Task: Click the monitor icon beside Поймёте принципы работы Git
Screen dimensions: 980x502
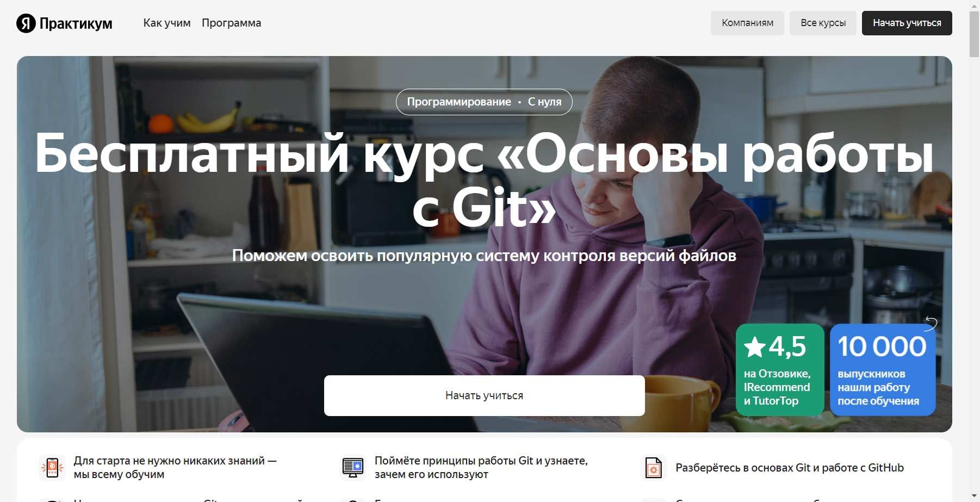Action: tap(353, 468)
